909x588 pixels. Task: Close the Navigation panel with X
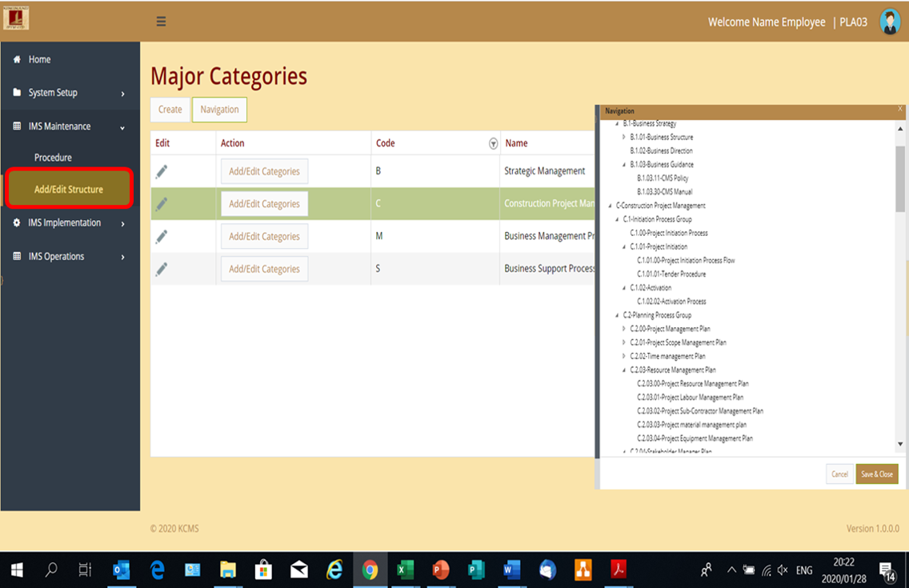[900, 109]
